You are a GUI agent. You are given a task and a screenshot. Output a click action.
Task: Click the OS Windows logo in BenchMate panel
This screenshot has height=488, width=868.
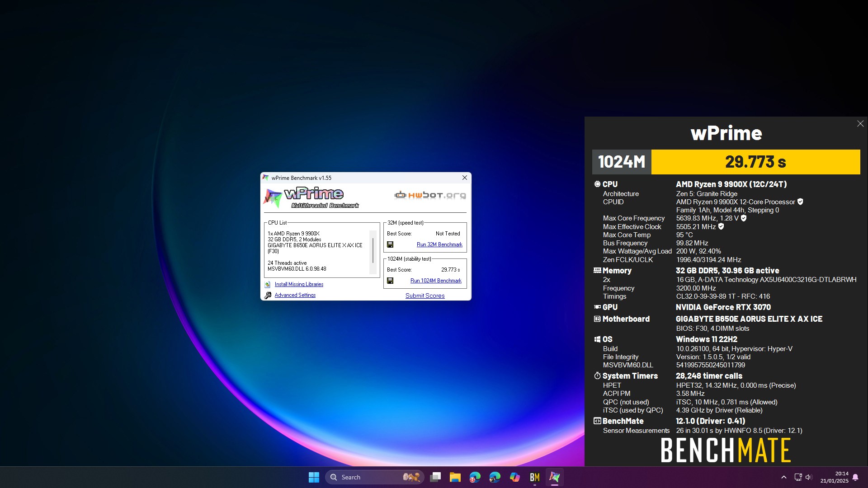click(597, 339)
